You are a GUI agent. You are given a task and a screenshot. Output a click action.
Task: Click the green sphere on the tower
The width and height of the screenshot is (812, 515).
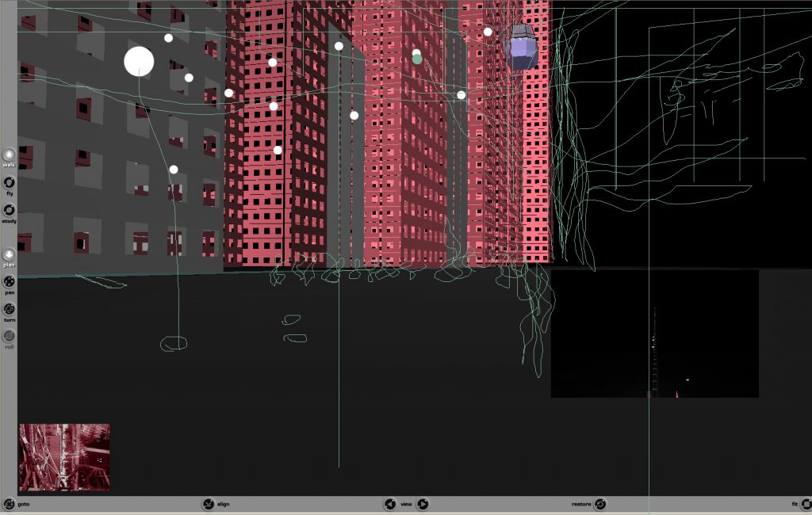(417, 59)
